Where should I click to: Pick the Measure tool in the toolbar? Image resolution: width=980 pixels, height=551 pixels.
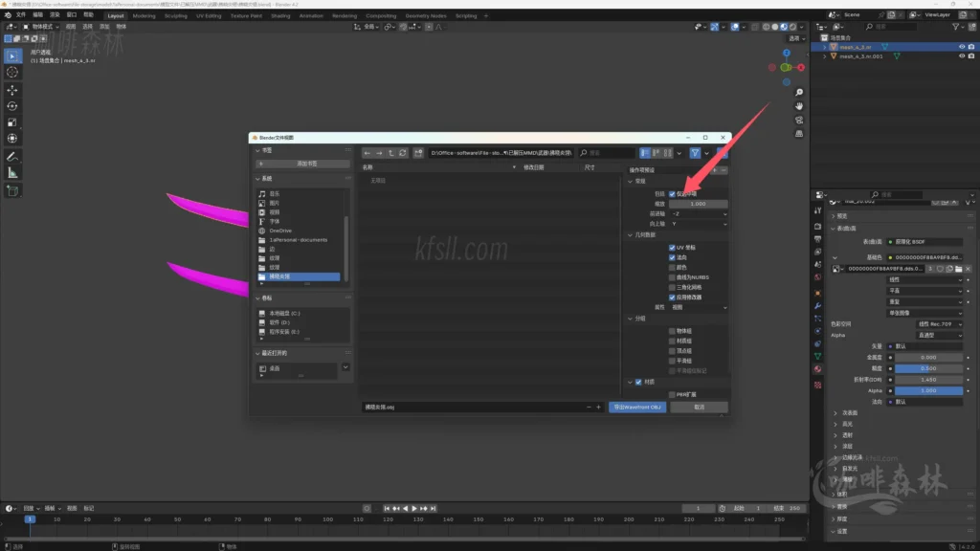click(x=12, y=172)
